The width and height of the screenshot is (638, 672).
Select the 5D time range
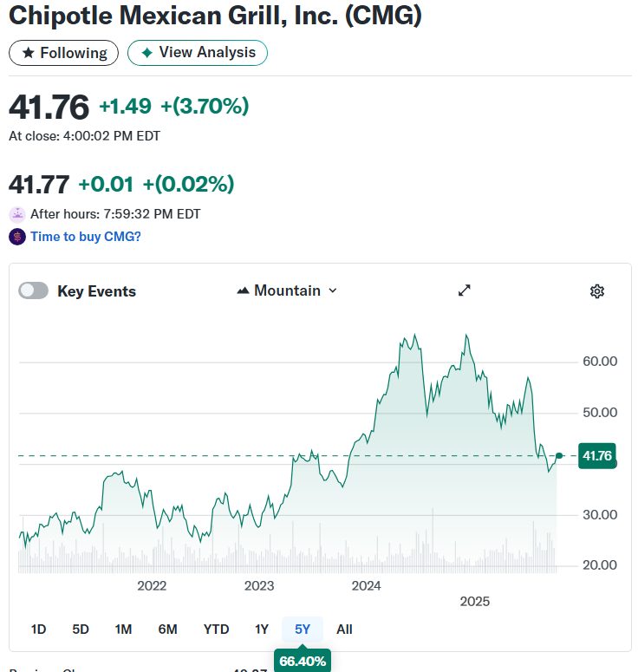(x=81, y=630)
